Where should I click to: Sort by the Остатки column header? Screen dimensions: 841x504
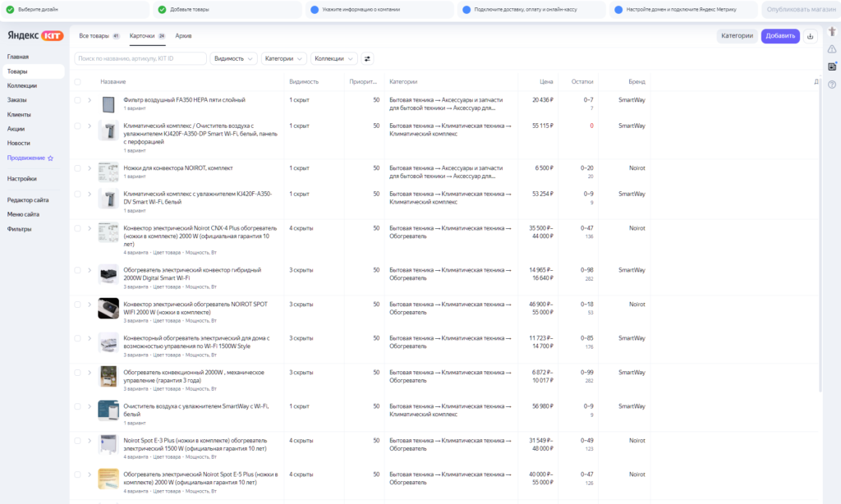click(x=582, y=82)
